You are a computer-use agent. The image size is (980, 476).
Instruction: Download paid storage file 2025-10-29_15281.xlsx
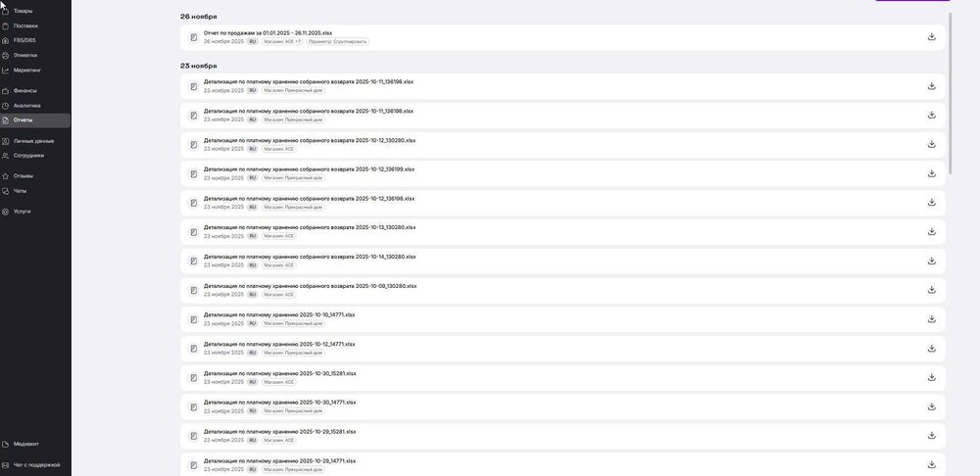(931, 436)
